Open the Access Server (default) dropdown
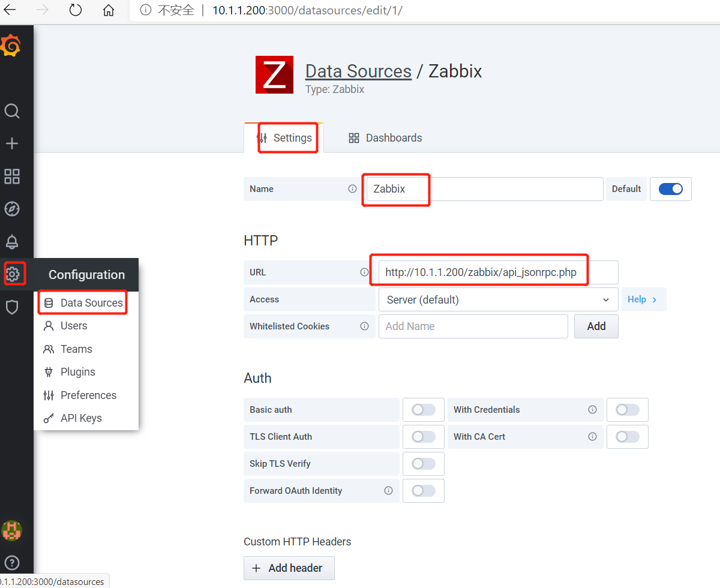720x588 pixels. point(498,299)
